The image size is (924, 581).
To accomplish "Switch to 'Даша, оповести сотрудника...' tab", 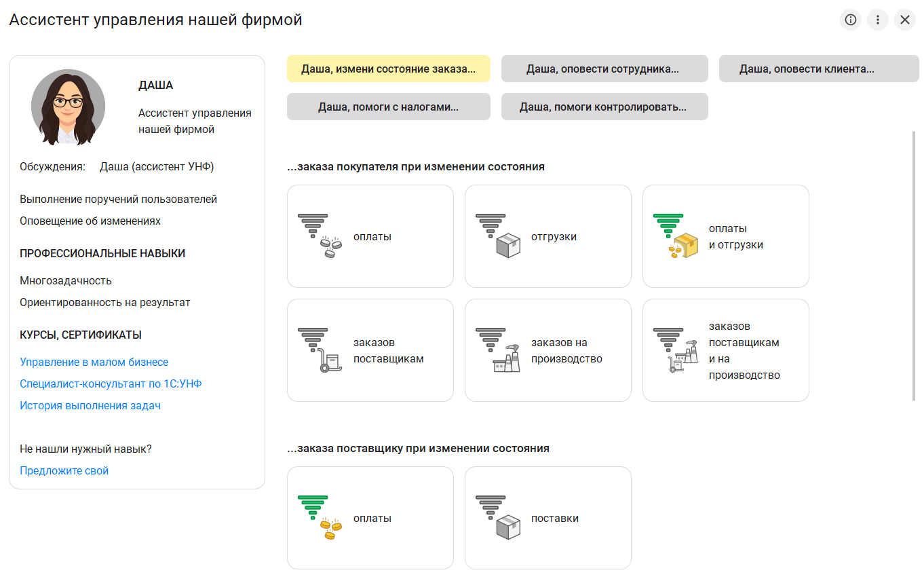I will pyautogui.click(x=604, y=69).
